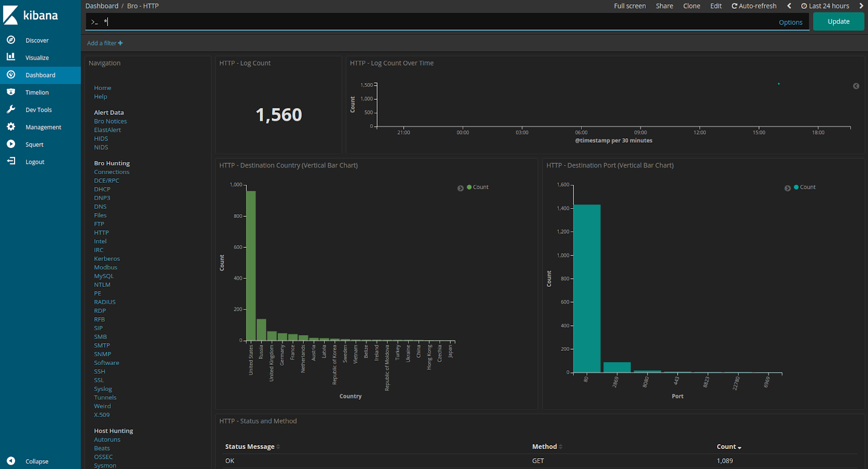This screenshot has height=469, width=868.
Task: Toggle legend on Destination Country chart
Action: point(461,188)
